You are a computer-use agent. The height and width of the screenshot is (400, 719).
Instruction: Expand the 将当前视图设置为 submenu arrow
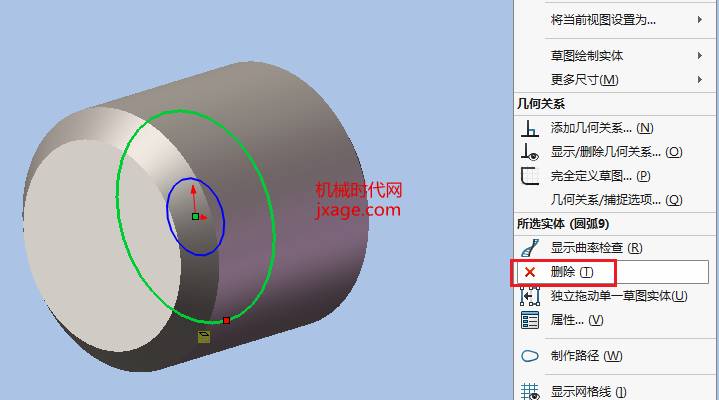click(x=699, y=20)
